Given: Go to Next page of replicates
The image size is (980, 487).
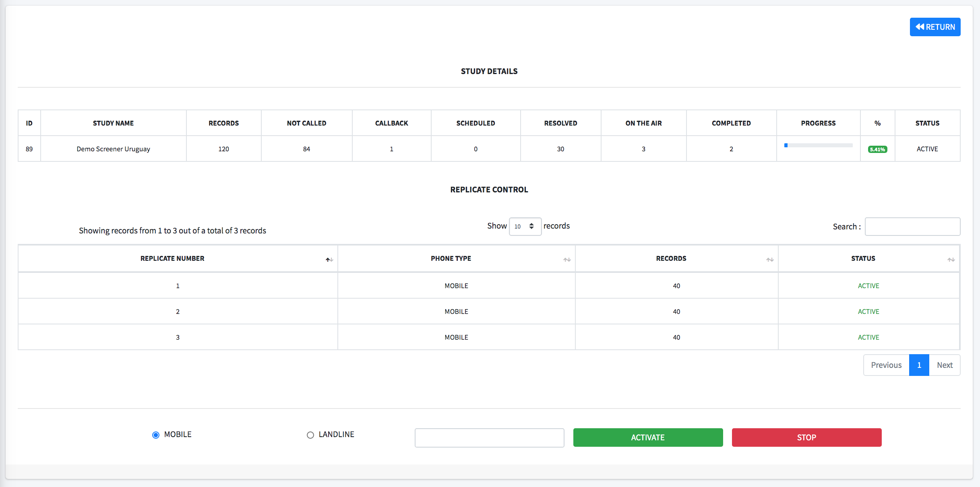Looking at the screenshot, I should (945, 365).
